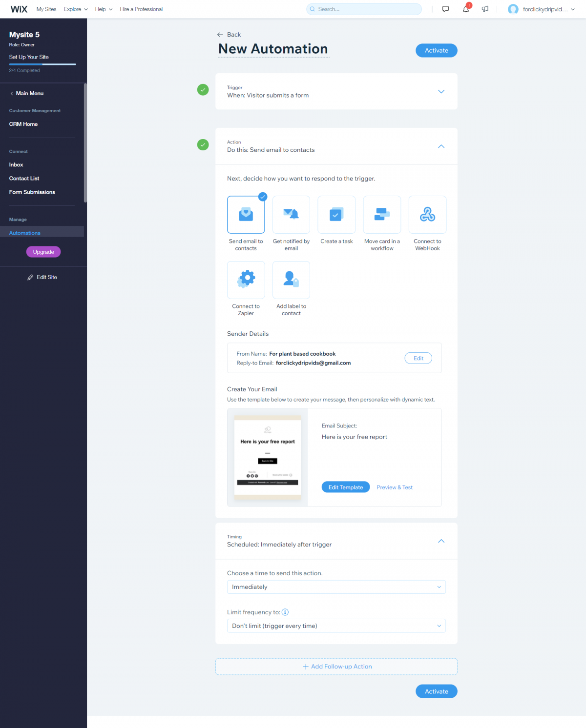This screenshot has height=728, width=586.
Task: Switch to Form Submissions in the sidebar
Action: click(32, 192)
